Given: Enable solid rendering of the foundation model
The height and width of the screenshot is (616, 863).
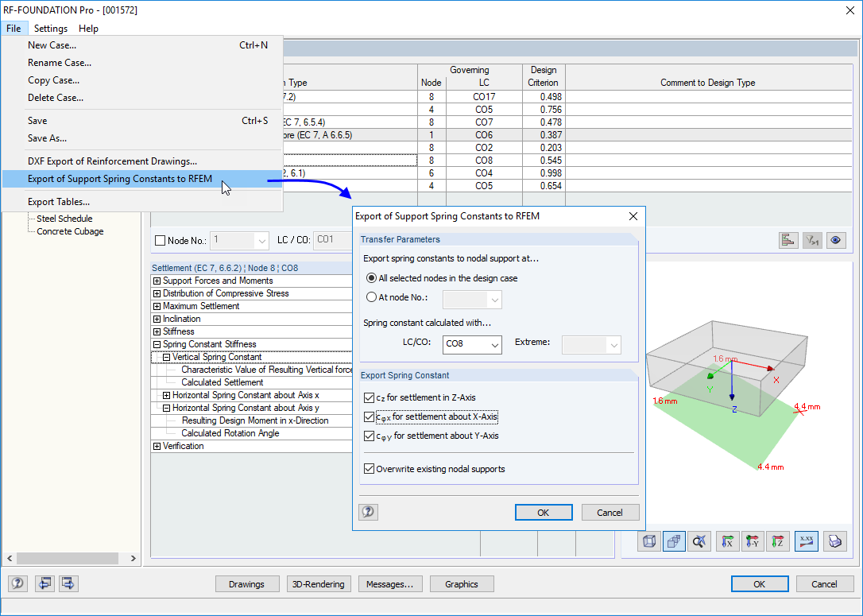Looking at the screenshot, I should [x=674, y=540].
